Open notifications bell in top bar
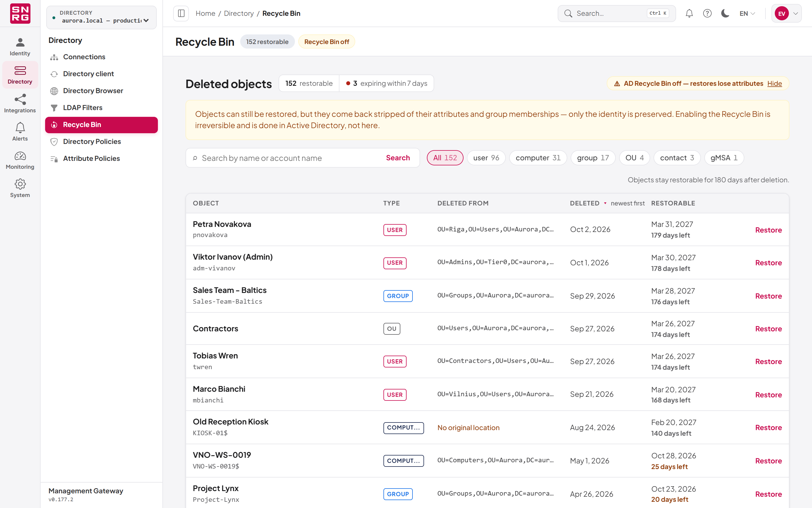Screen dimensions: 812x508 pos(689,14)
